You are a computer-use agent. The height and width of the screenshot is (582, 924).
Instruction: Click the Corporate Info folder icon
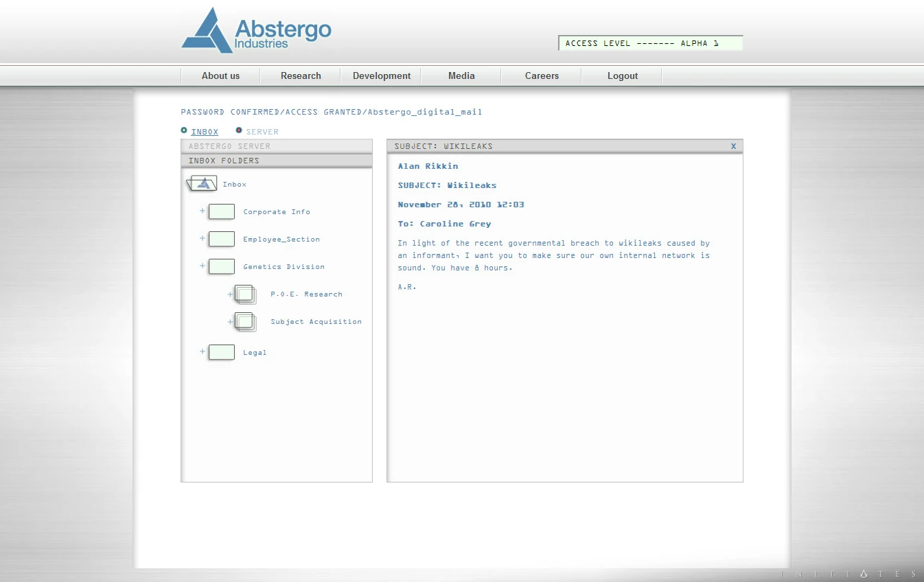click(x=222, y=211)
